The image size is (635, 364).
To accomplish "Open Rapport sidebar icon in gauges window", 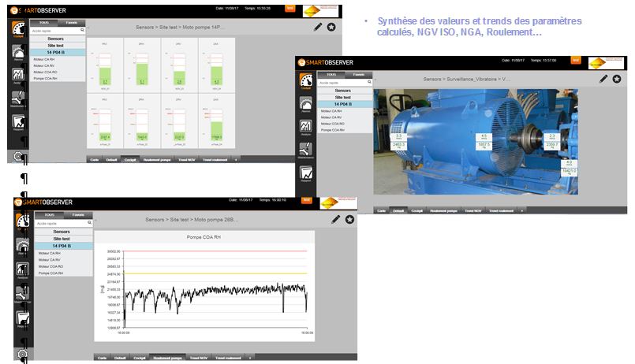I will [x=18, y=122].
